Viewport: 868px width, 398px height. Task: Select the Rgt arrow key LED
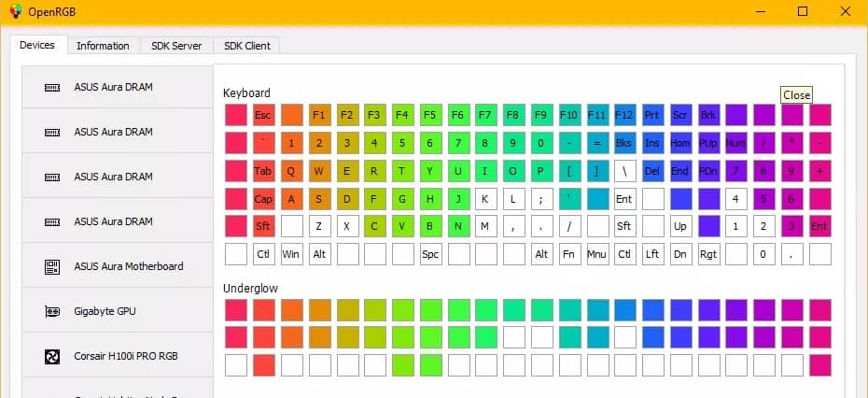(708, 254)
